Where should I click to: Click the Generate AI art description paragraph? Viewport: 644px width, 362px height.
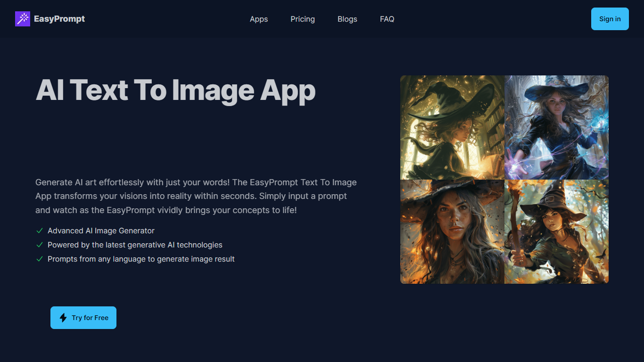[196, 196]
